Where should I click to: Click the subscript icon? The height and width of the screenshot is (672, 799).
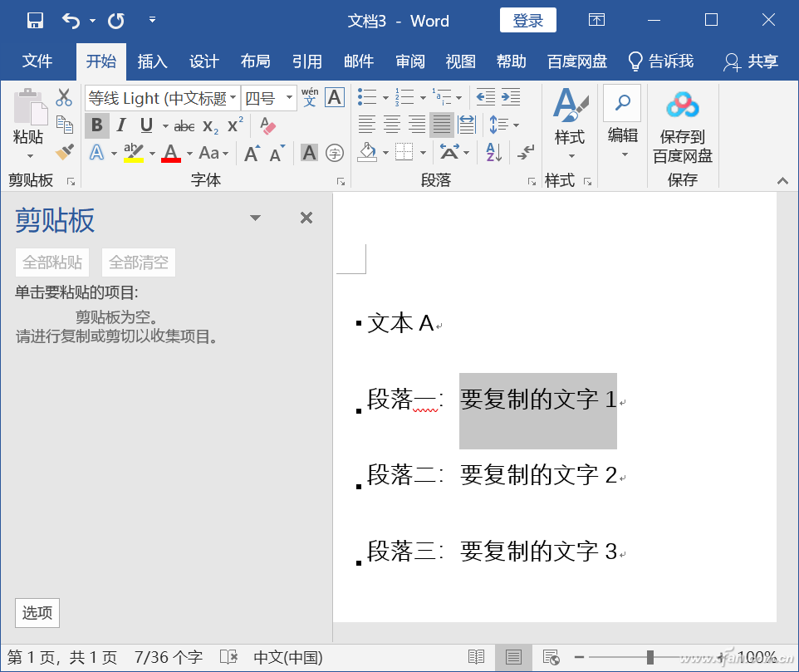(x=210, y=125)
